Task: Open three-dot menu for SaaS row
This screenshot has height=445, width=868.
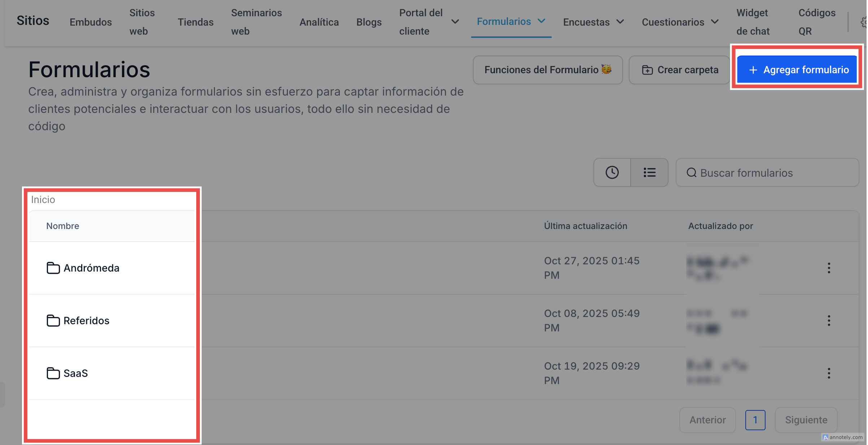Action: pyautogui.click(x=829, y=373)
